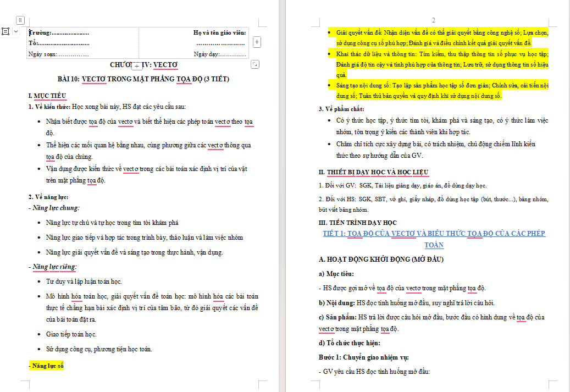Image resolution: width=570 pixels, height=392 pixels.
Task: Click the yellow-highlighted '- Năng lực số' text
Action: tap(46, 366)
